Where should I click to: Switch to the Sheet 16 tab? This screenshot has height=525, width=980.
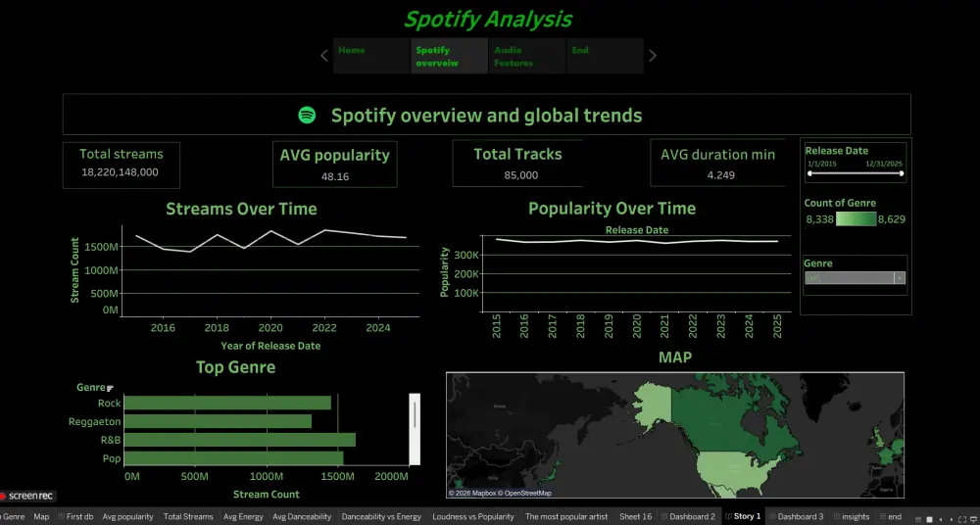click(636, 517)
